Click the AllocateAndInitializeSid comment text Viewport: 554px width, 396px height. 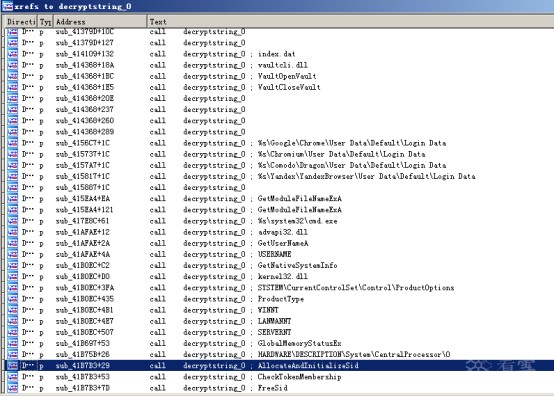tap(308, 366)
